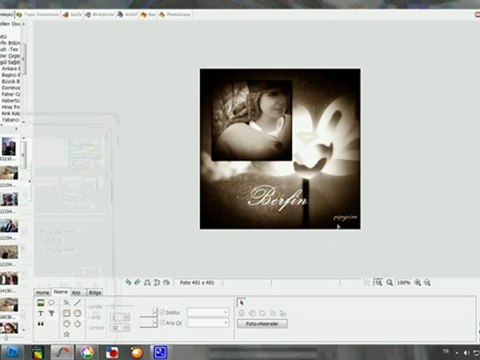This screenshot has width=480, height=360.
Task: Select the rectangle shape tool
Action: (x=67, y=313)
